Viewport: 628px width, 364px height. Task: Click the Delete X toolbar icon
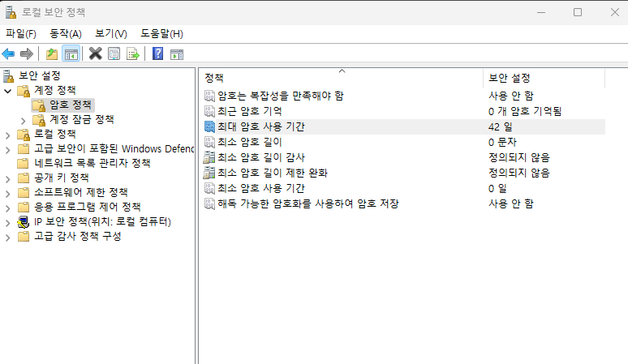(x=95, y=54)
